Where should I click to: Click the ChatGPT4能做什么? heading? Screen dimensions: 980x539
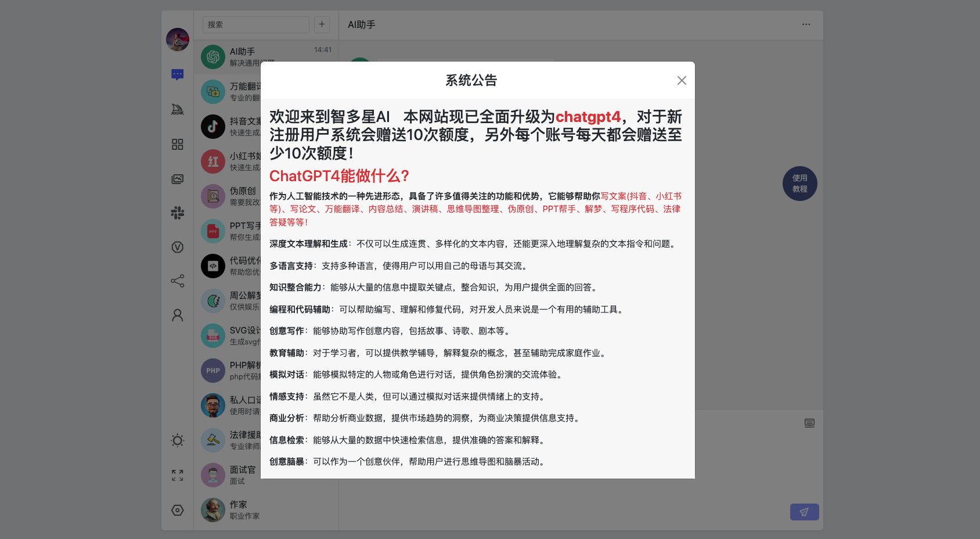click(339, 176)
